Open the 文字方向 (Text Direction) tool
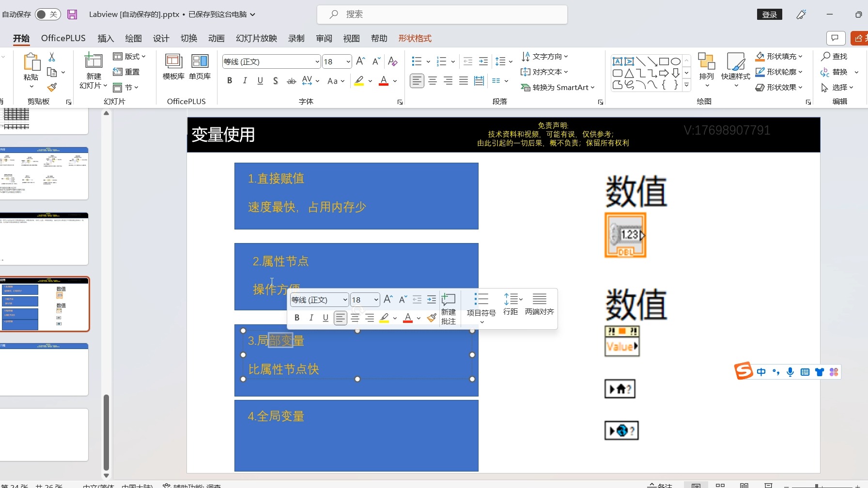 click(x=545, y=56)
